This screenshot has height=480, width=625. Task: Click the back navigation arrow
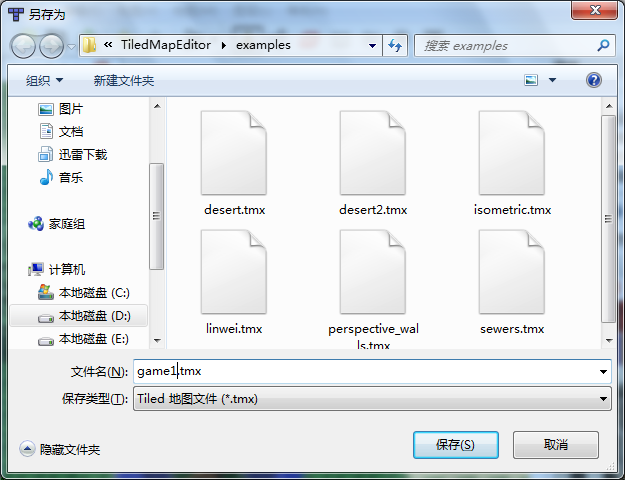click(x=23, y=46)
